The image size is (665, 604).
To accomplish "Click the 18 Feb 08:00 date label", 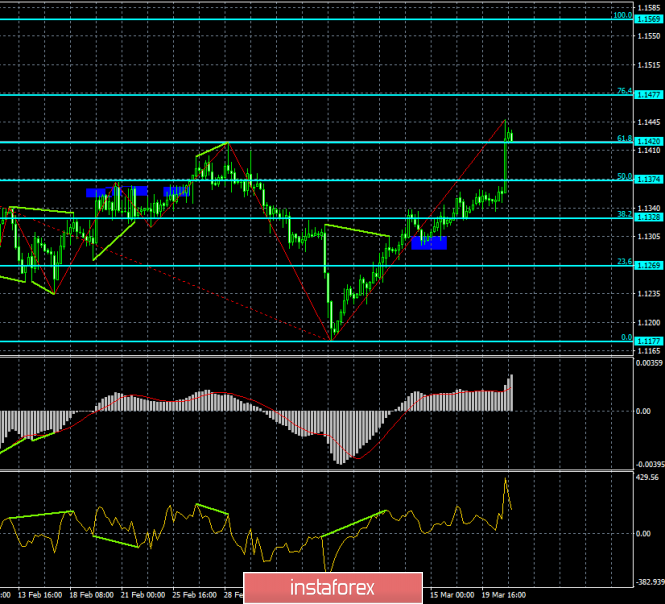I will pos(91,595).
